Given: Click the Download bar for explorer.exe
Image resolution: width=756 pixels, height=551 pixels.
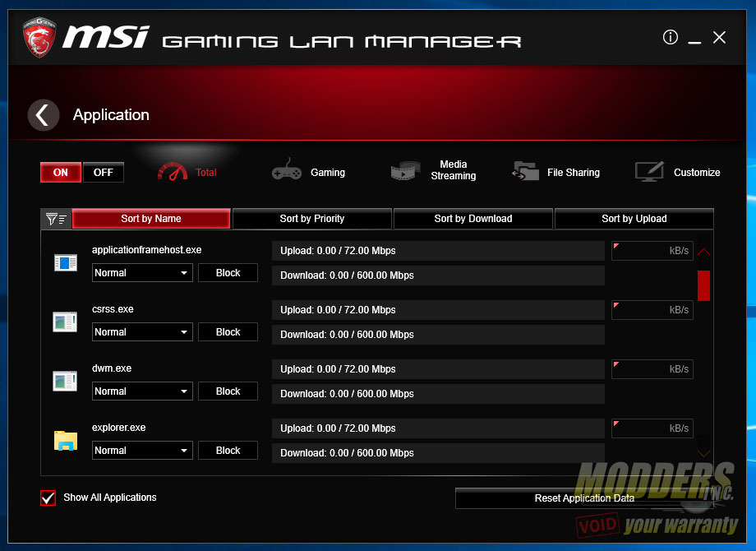Looking at the screenshot, I should (x=438, y=453).
